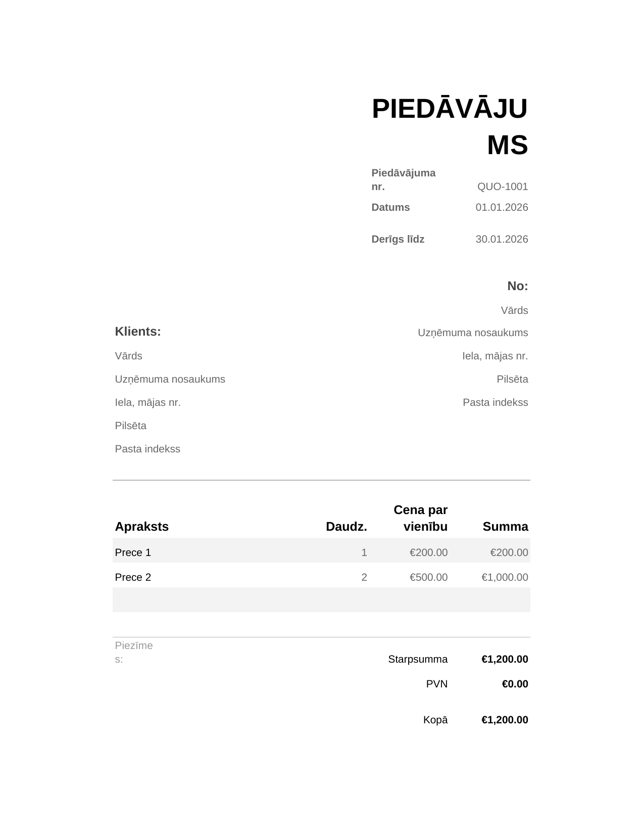
Task: Click the €1,000.00 row sum cell
Action: click(x=505, y=577)
